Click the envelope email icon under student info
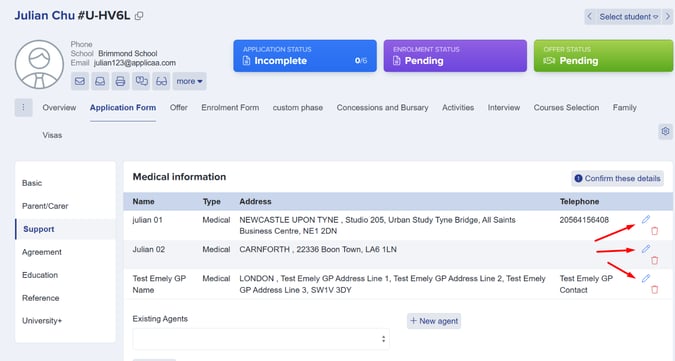Viewport: 675px width, 361px height. [x=80, y=81]
